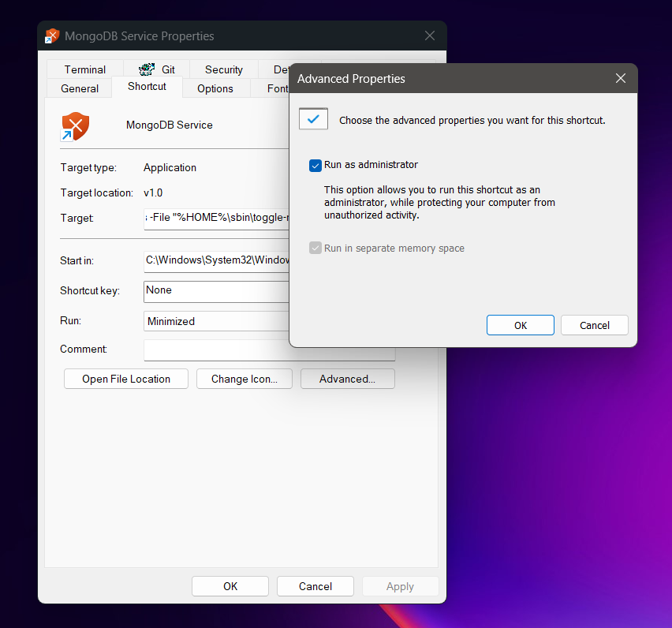Click Cancel in MongoDB Service Properties window
672x628 pixels.
pyautogui.click(x=315, y=586)
